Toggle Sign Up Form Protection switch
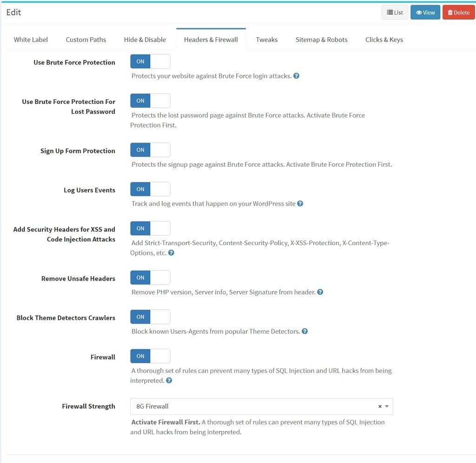This screenshot has width=476, height=463. click(150, 150)
